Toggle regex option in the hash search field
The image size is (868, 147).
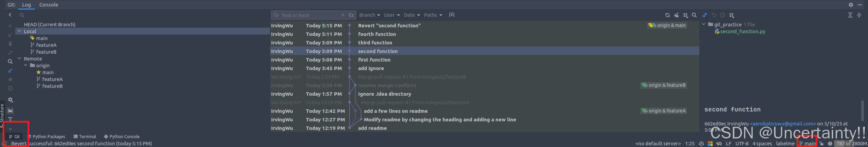pos(342,15)
